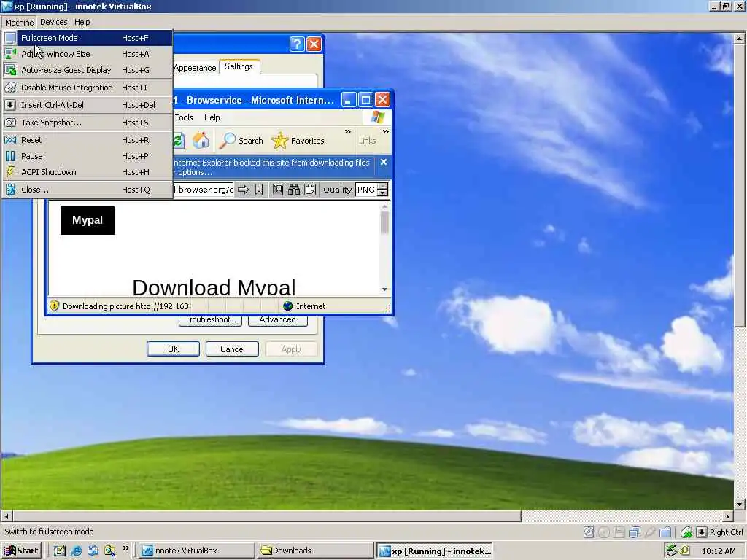Step the Quality value up

382,186
